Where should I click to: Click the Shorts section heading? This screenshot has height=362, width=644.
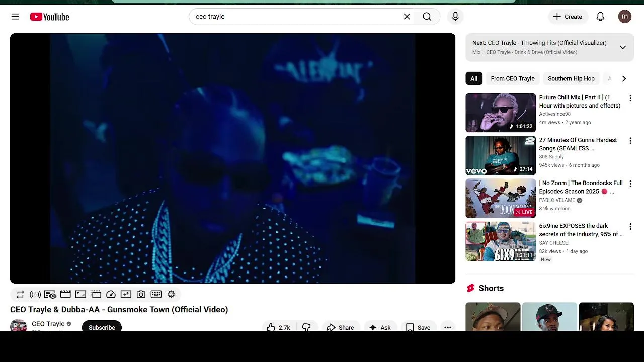491,288
